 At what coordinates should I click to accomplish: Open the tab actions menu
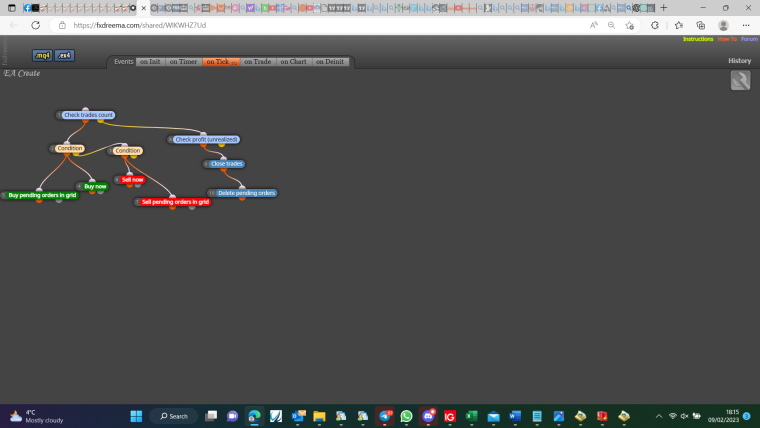point(12,8)
